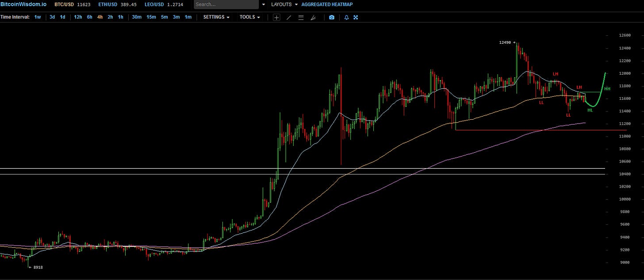Select the crosshair cursor tool
Viewport: 644px width, 280px height.
(276, 17)
